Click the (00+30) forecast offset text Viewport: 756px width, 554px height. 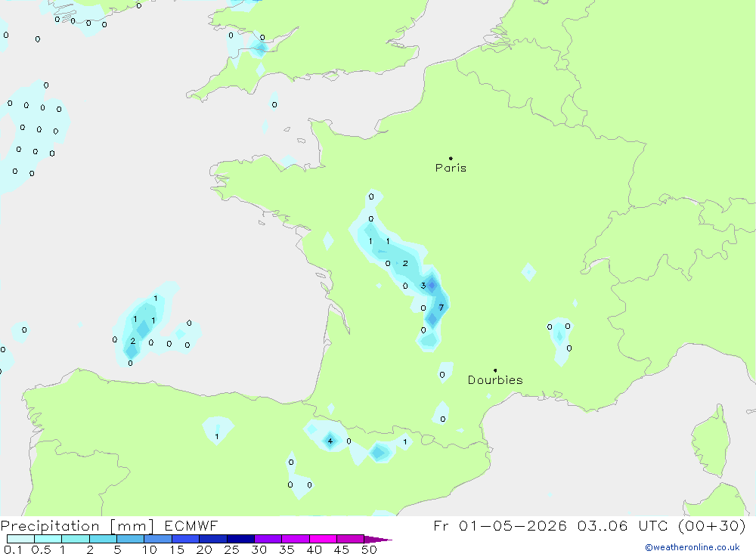(712, 525)
